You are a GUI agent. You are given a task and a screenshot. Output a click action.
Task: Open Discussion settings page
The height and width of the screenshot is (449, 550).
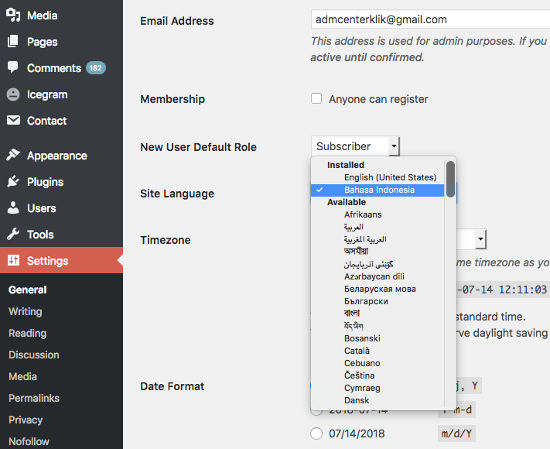point(34,355)
